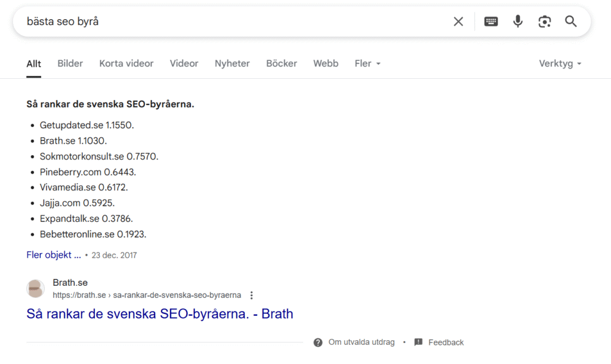611x364 pixels.
Task: Click the Feedback text link
Action: 446,342
